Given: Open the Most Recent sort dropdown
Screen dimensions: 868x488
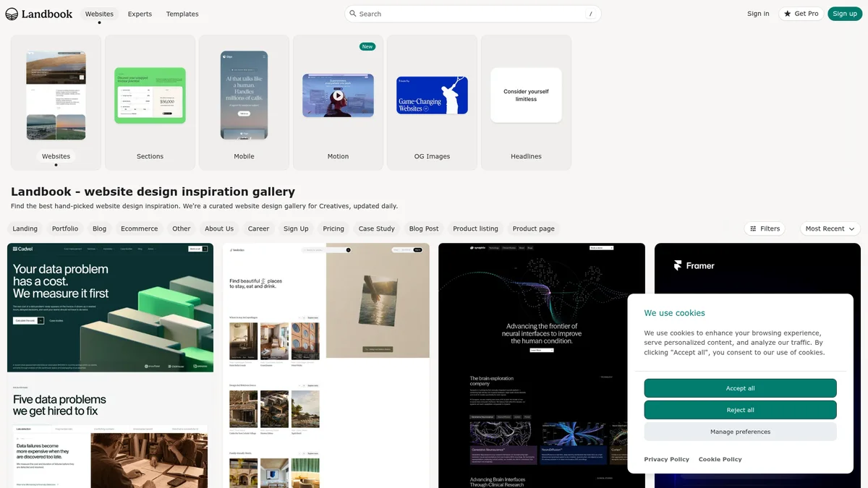Looking at the screenshot, I should click(830, 228).
